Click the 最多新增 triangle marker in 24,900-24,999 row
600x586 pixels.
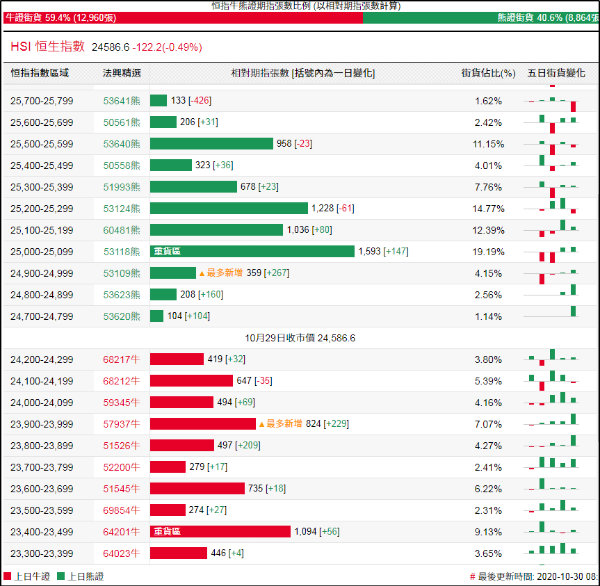[202, 274]
